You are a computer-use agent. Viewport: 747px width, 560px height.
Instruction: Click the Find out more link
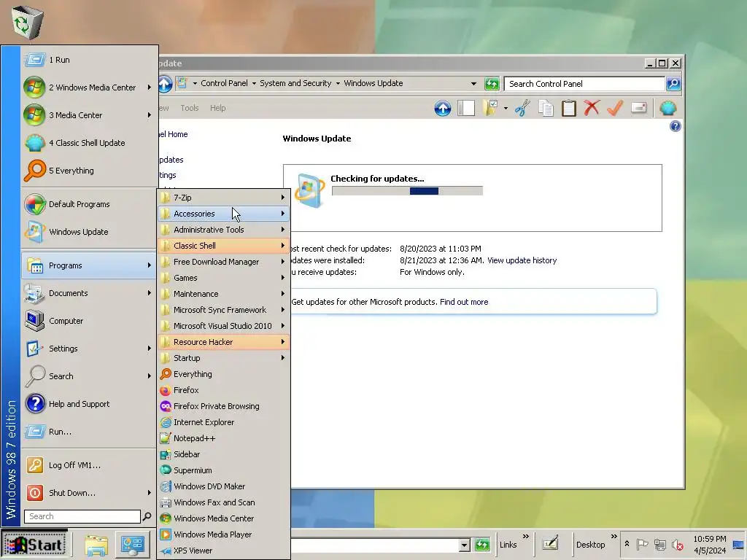point(463,302)
